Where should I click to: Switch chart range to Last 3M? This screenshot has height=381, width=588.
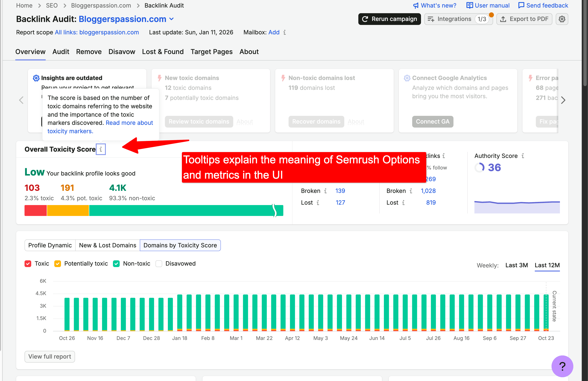point(516,265)
